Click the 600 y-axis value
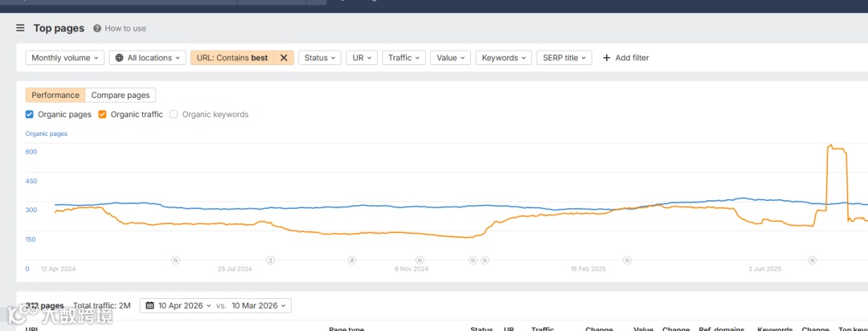The image size is (868, 331). tap(31, 152)
